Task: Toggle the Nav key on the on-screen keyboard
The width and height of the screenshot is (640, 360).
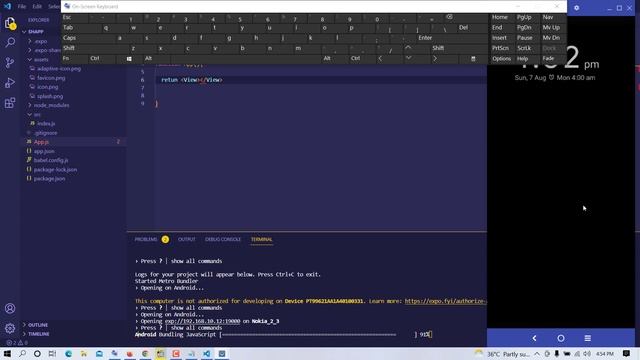Action: pyautogui.click(x=552, y=17)
